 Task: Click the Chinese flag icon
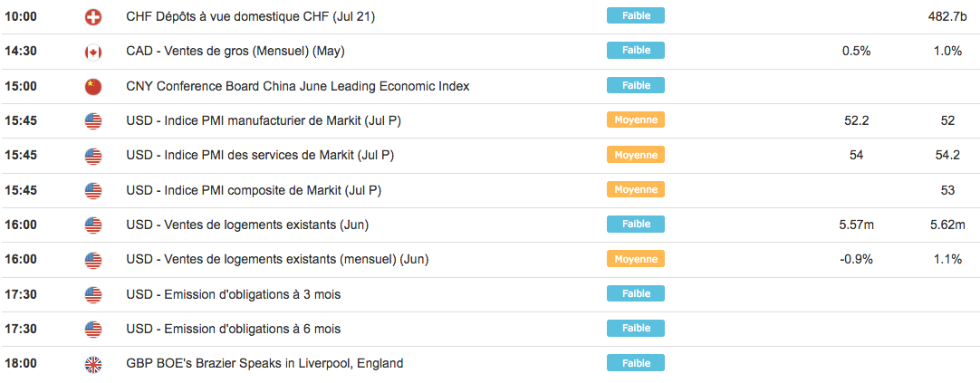pos(92,87)
